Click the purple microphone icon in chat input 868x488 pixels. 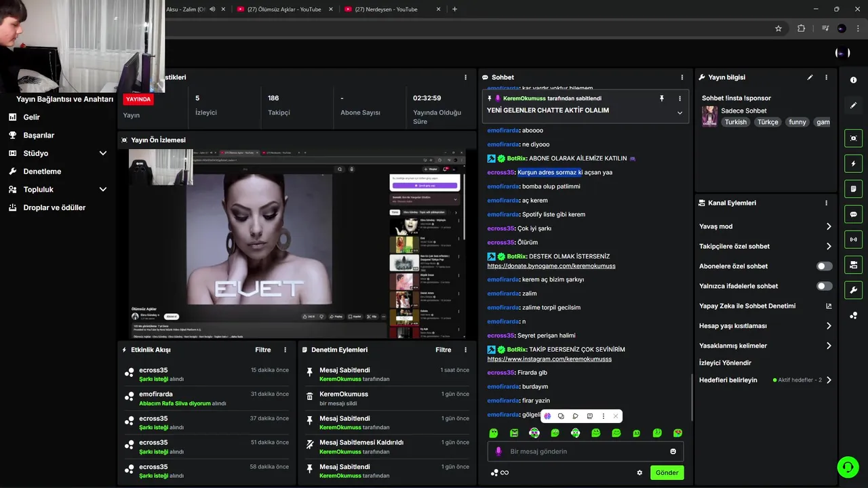498,451
